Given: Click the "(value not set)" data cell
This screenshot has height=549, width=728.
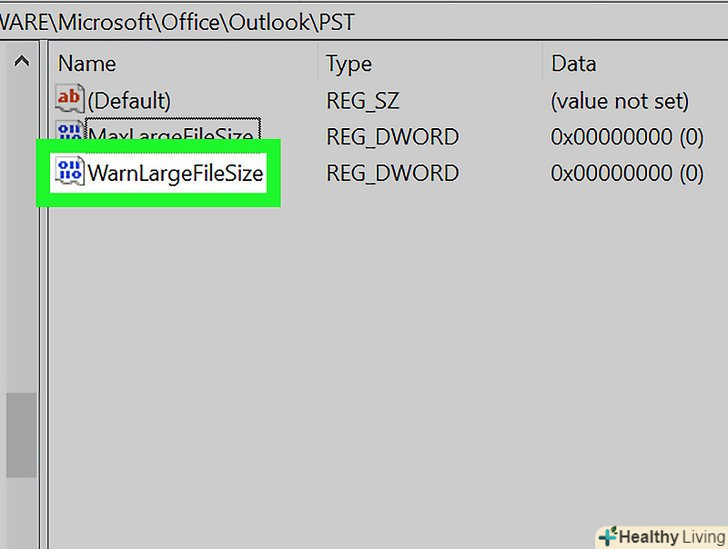Looking at the screenshot, I should [619, 100].
